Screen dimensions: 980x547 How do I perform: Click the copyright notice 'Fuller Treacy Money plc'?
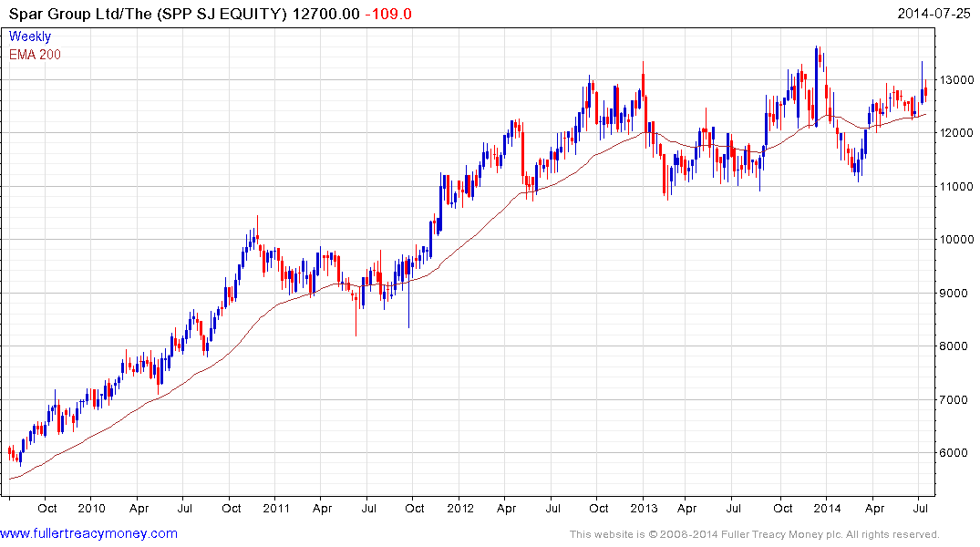pos(781,534)
